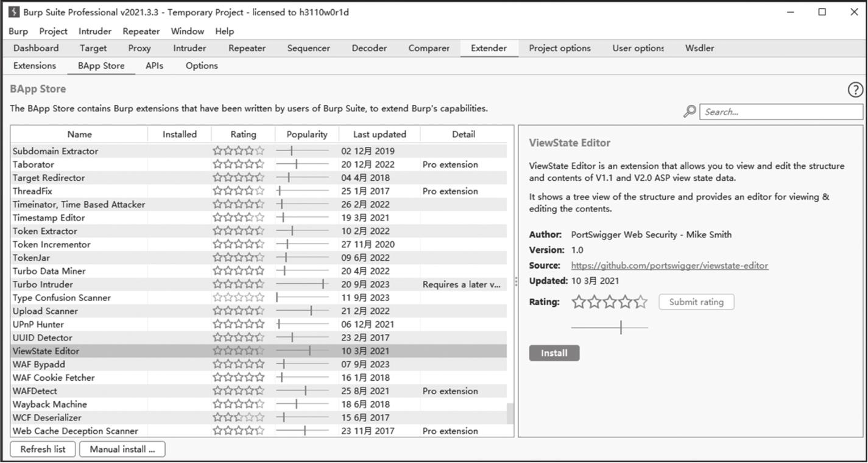The height and width of the screenshot is (463, 868).
Task: Click the rating stars for Turbo Intruder row
Action: 238,285
